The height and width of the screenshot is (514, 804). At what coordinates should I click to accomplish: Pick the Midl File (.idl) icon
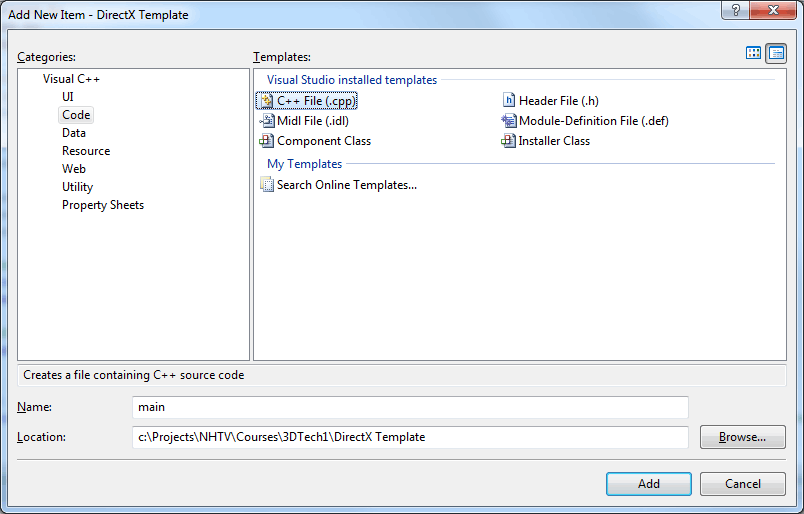267,121
